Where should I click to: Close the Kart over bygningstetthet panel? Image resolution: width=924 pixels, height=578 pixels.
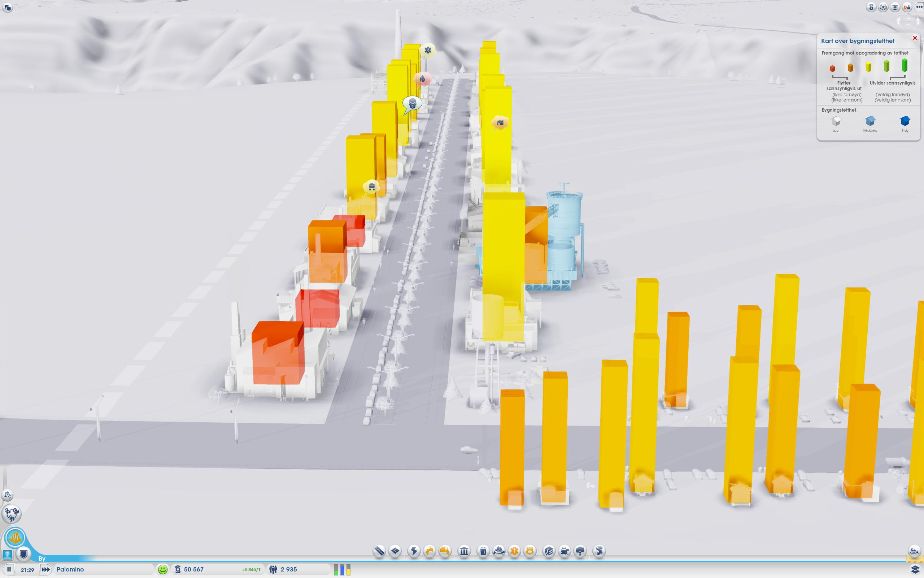pos(915,38)
